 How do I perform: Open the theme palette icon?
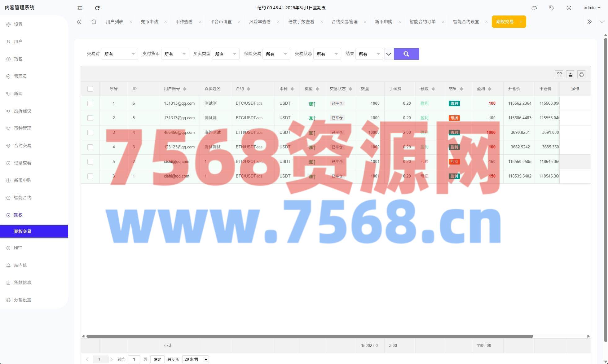tap(534, 8)
